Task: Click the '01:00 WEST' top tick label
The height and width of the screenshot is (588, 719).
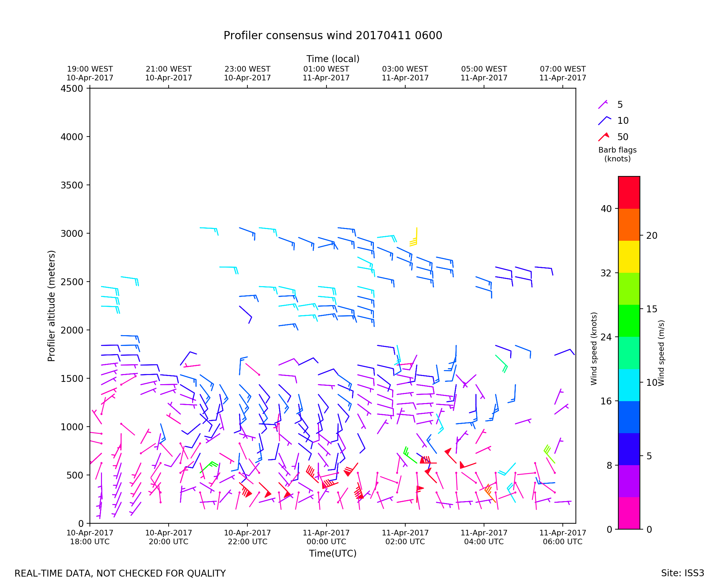Action: (326, 69)
